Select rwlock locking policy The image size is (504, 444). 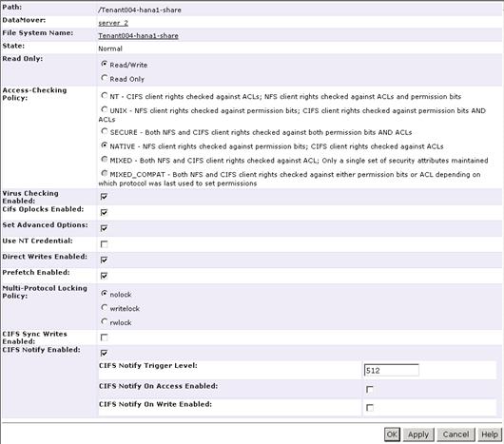105,321
